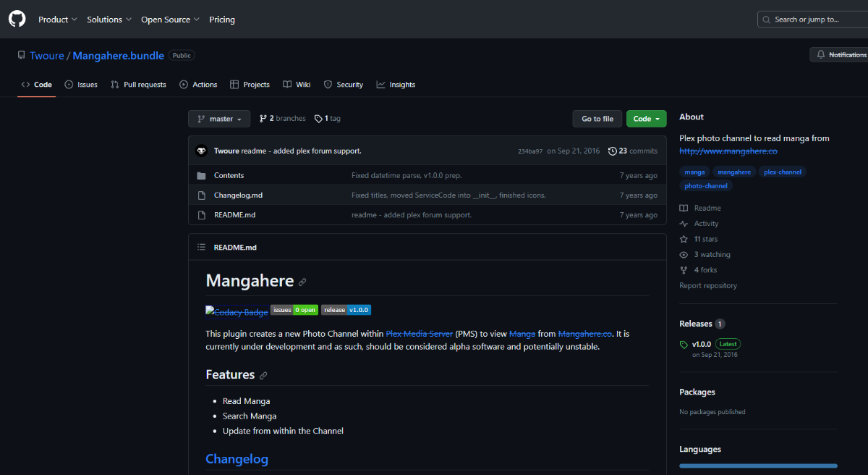Open the master branch dropdown
This screenshot has width=868, height=475.
pos(219,119)
